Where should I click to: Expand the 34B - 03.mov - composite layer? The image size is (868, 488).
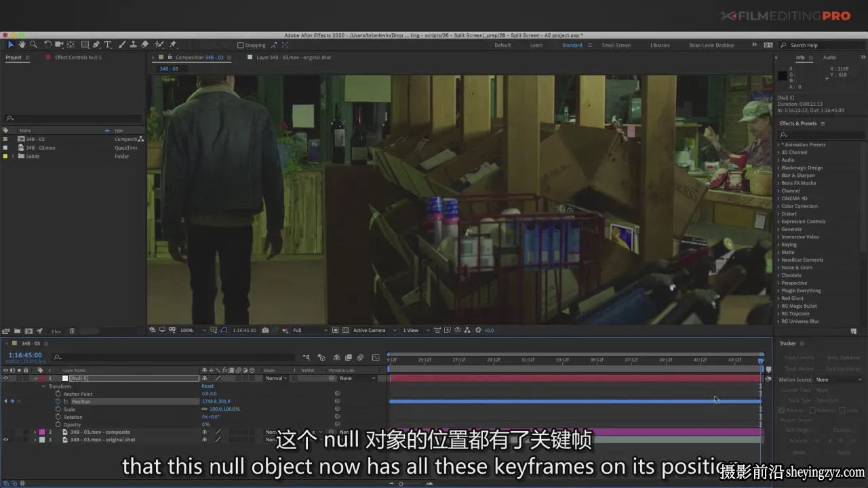pos(35,432)
